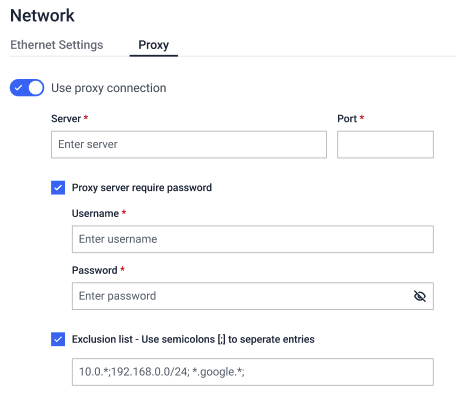Show the hidden password with the eye icon
457x405 pixels.
click(420, 296)
